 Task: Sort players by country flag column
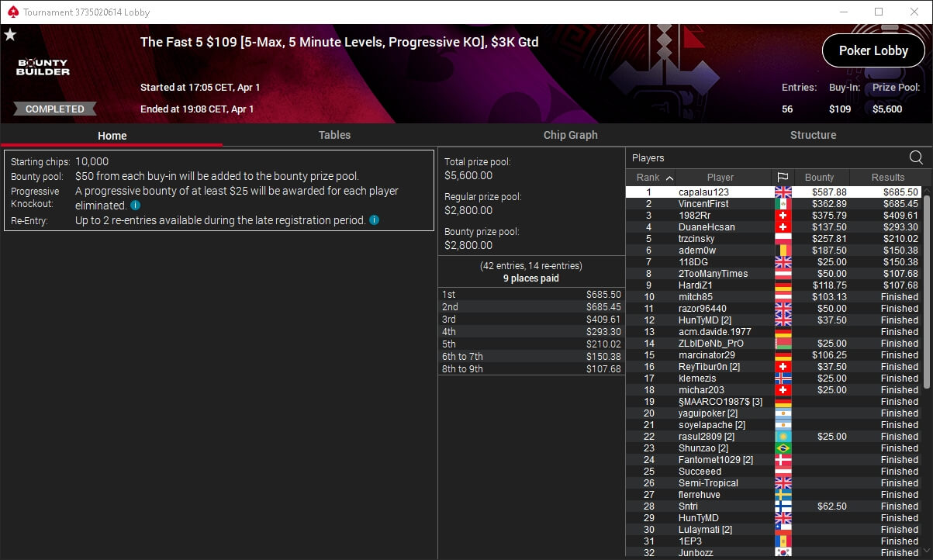tap(783, 178)
